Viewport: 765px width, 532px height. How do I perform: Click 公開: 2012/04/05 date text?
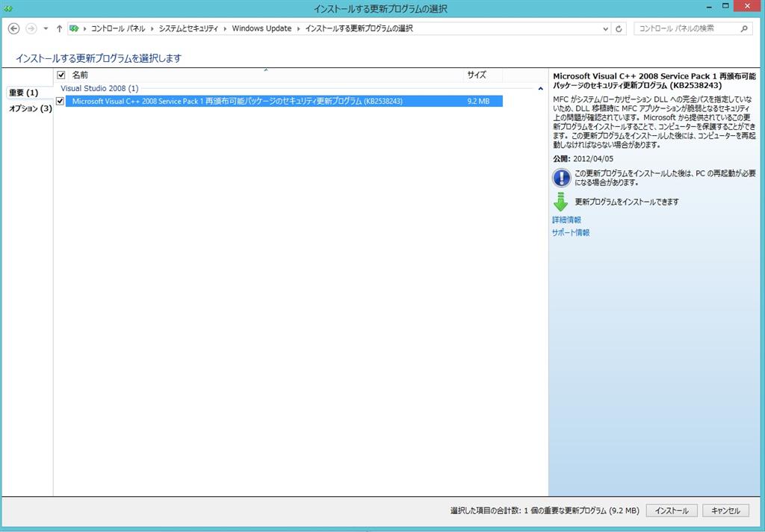(x=583, y=158)
